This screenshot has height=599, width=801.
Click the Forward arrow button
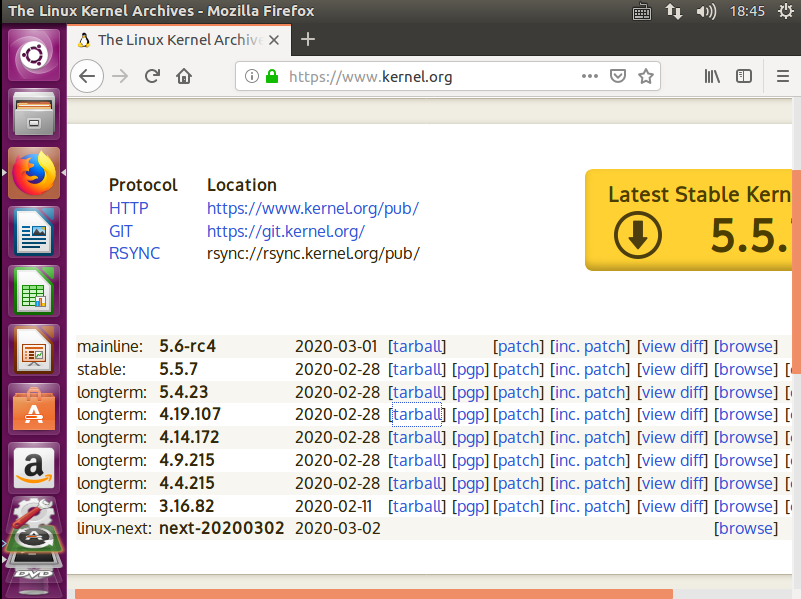pyautogui.click(x=120, y=77)
